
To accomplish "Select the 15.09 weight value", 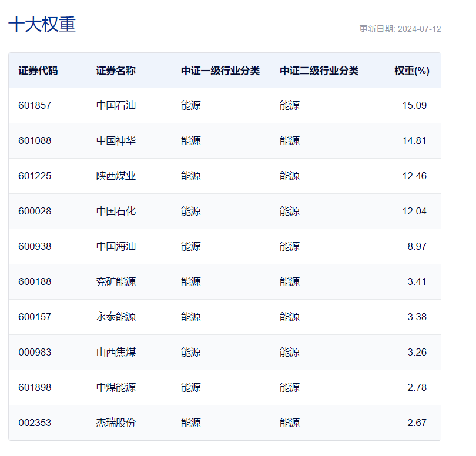I will [x=414, y=105].
